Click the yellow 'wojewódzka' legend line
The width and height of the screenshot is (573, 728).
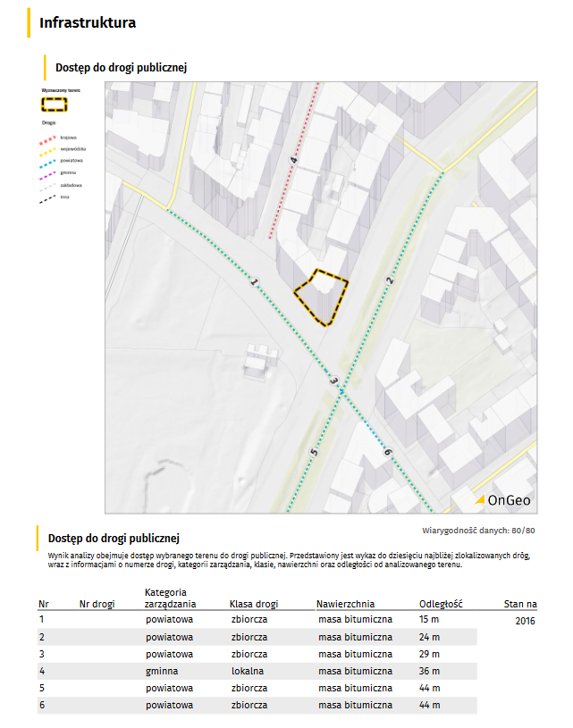(49, 149)
